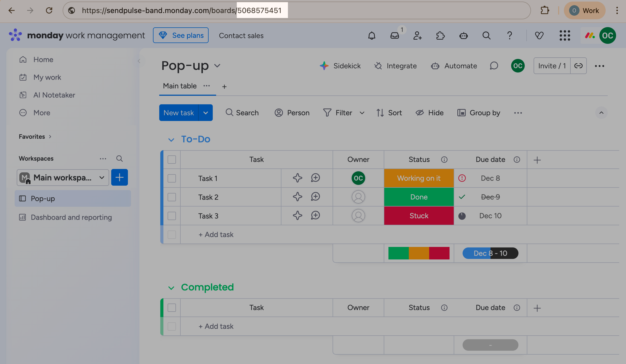This screenshot has height=364, width=626.
Task: Switch to the Main table tab
Action: [x=180, y=86]
